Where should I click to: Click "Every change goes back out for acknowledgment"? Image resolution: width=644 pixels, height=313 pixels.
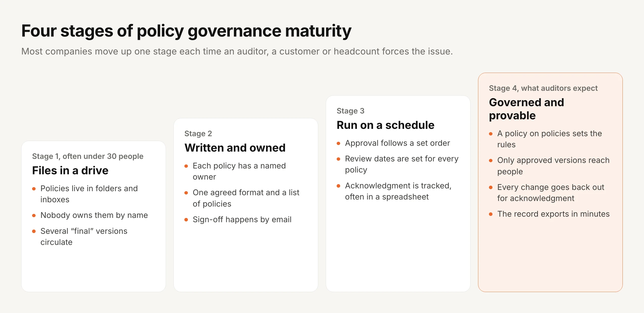pos(551,193)
